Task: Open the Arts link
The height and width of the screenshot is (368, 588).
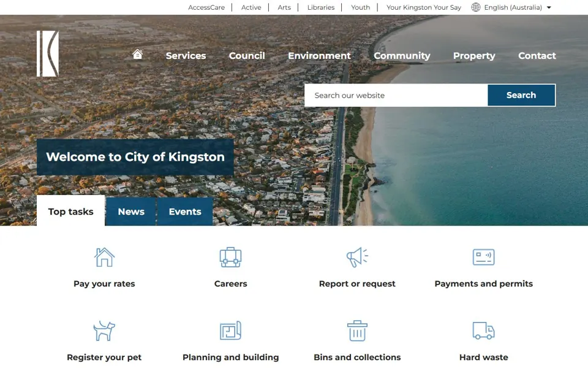Action: (284, 7)
